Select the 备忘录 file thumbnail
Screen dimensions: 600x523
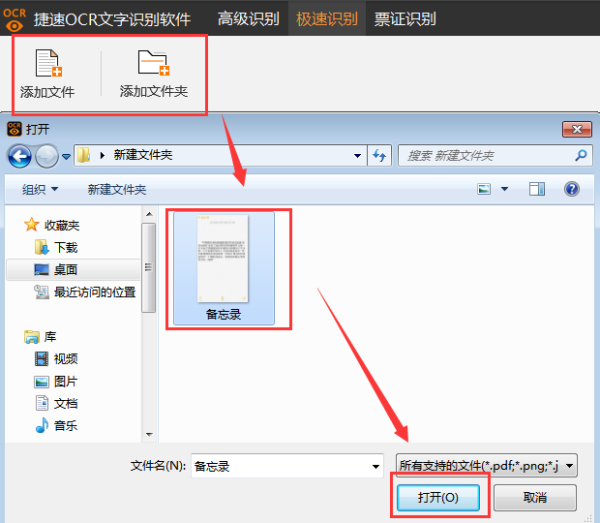pyautogui.click(x=224, y=263)
